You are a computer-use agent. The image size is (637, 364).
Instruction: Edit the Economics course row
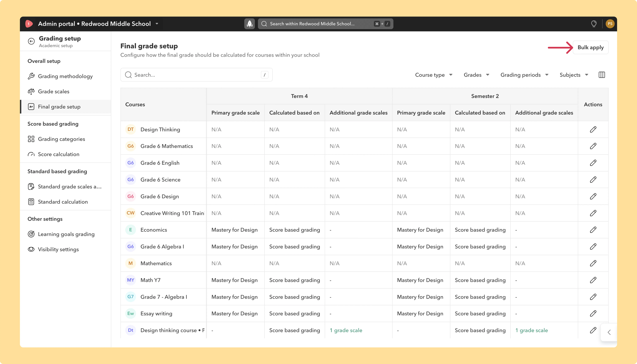593,230
